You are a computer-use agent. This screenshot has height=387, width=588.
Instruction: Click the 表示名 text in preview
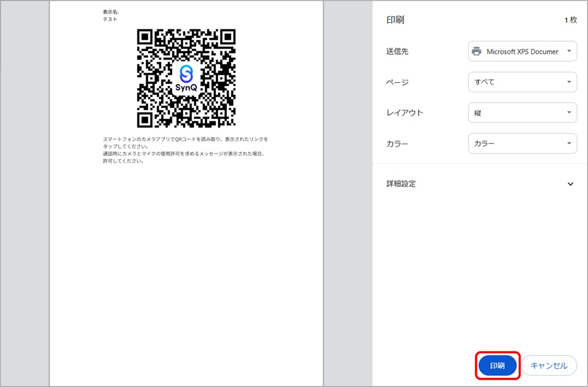point(111,12)
